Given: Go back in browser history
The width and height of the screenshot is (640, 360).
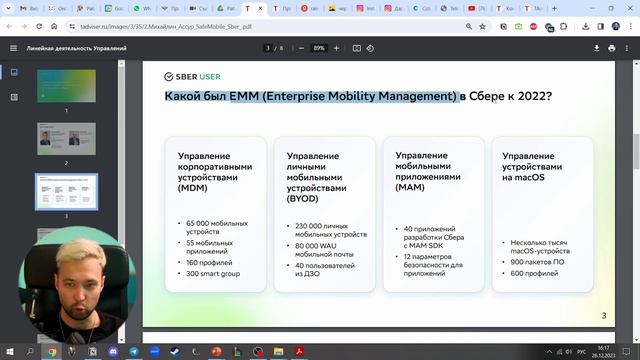Looking at the screenshot, I should coord(9,26).
